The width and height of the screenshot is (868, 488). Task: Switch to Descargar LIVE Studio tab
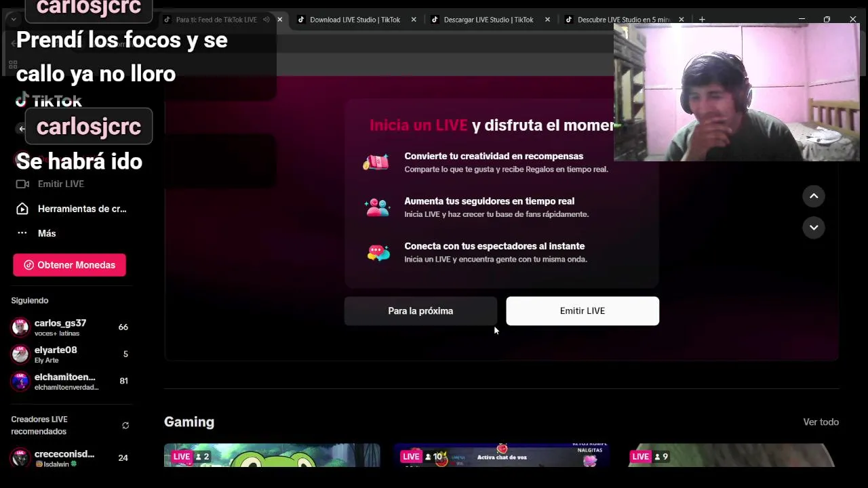490,20
